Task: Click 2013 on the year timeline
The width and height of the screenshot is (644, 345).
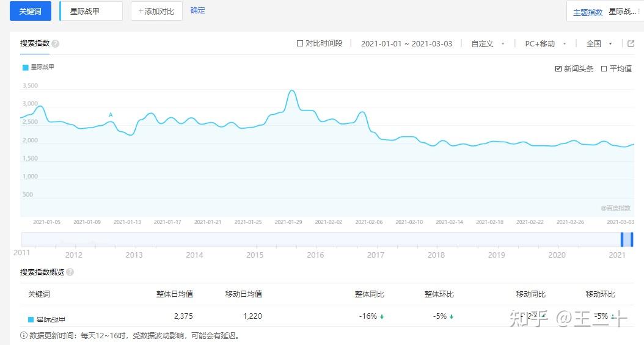Action: 134,255
